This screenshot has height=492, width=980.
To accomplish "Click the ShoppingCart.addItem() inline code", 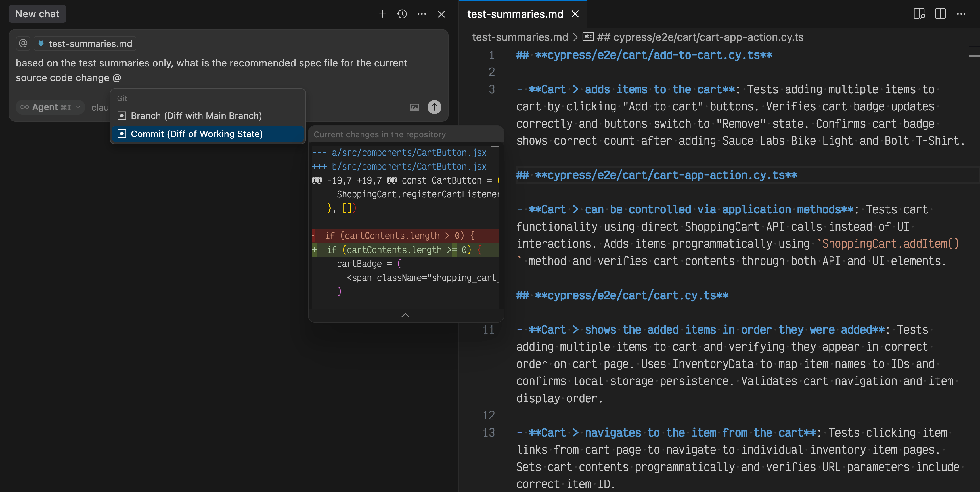I will (891, 244).
